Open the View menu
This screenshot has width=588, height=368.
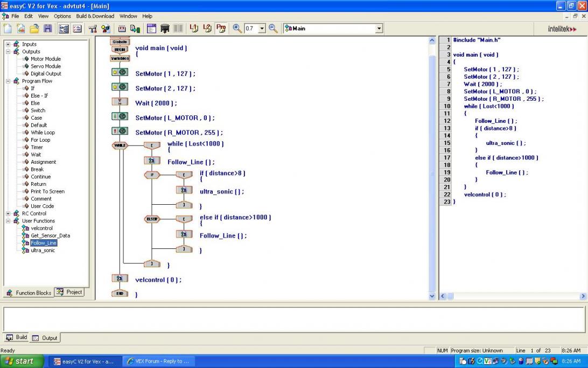pyautogui.click(x=43, y=16)
